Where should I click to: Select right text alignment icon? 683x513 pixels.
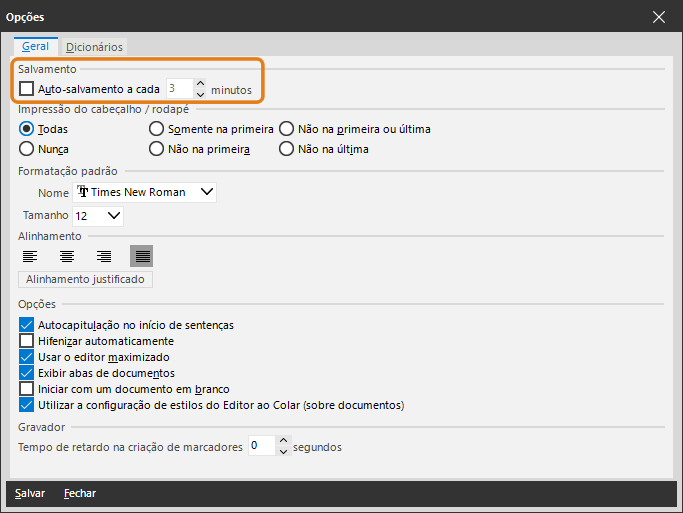(x=104, y=256)
